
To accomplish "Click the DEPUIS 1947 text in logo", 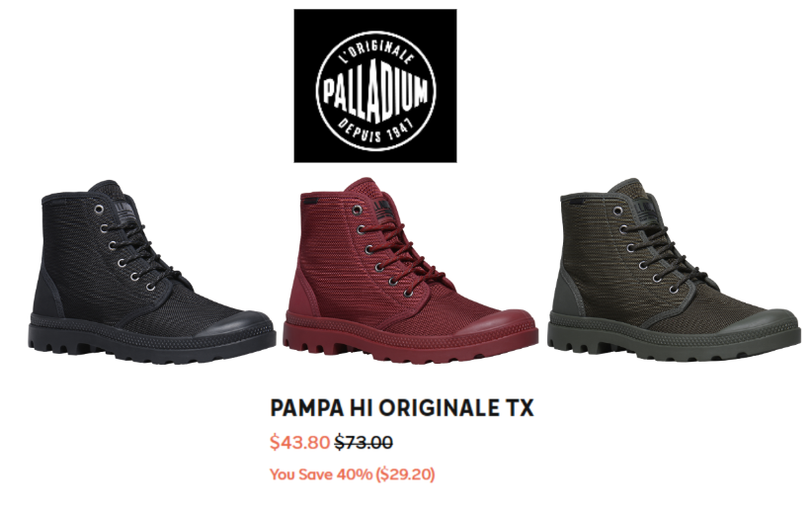I will pyautogui.click(x=376, y=129).
